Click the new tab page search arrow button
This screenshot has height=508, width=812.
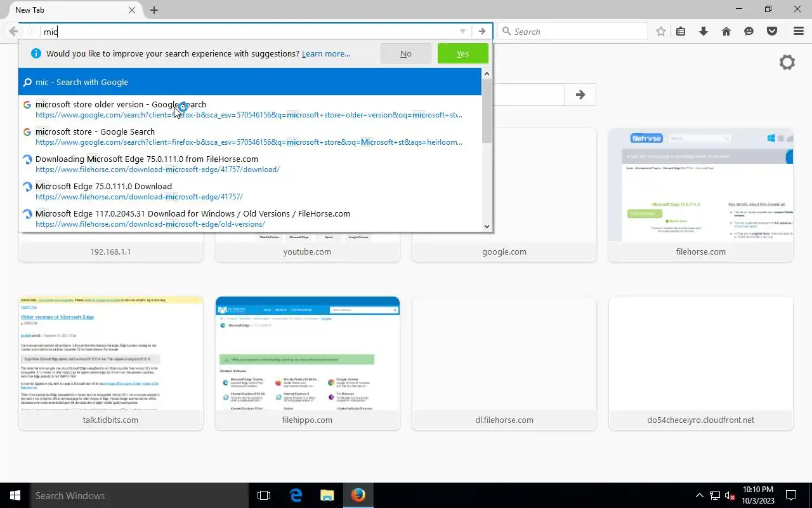[580, 95]
